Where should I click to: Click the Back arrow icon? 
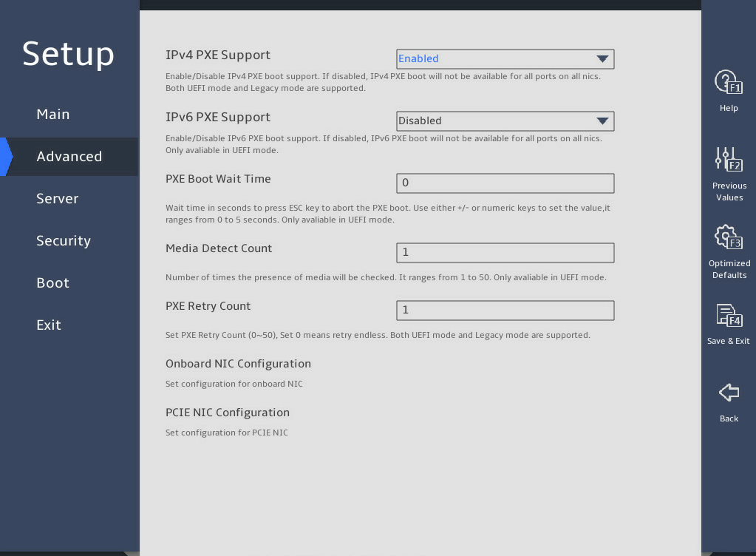point(729,392)
